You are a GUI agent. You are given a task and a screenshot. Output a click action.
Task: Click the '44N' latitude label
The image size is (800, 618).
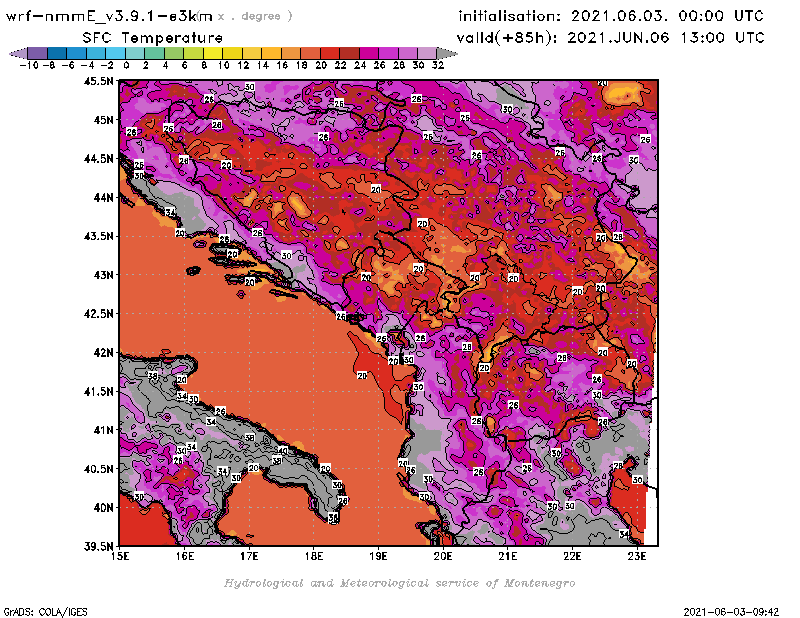pos(104,197)
